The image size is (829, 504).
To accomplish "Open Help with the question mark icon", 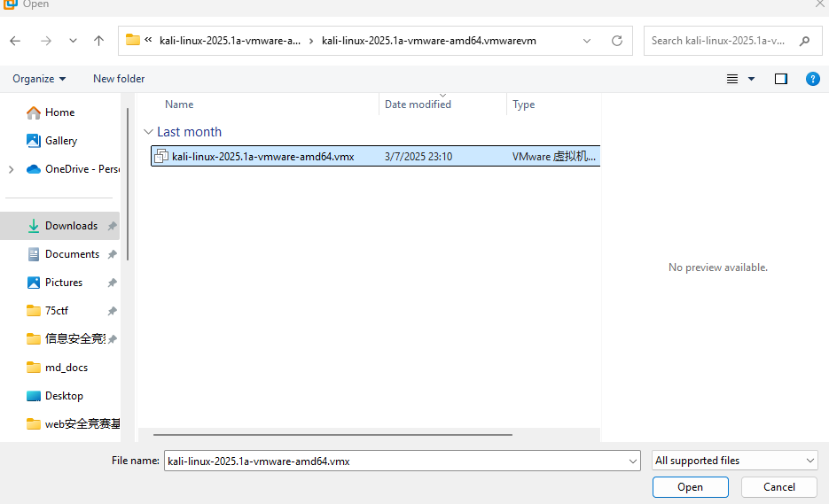I will click(x=813, y=79).
